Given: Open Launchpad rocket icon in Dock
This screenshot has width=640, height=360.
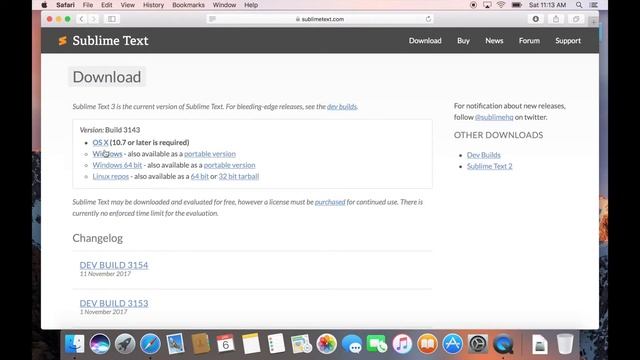Looking at the screenshot, I should [x=125, y=344].
